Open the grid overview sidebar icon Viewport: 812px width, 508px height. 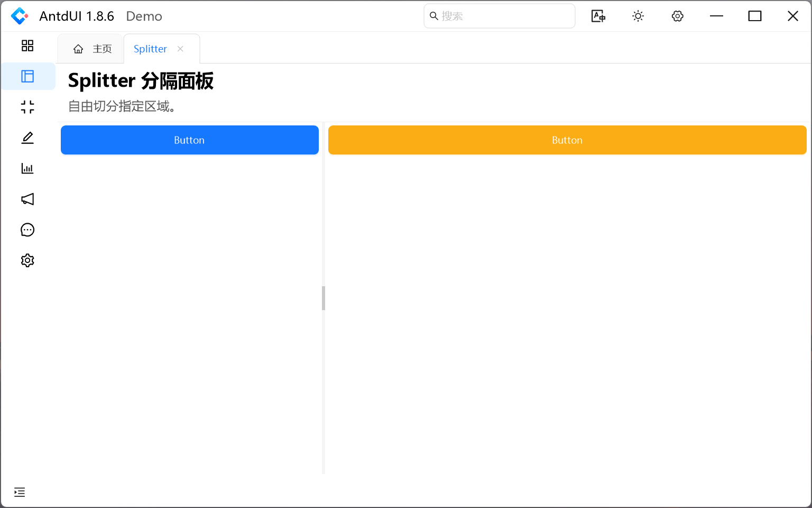pyautogui.click(x=27, y=46)
